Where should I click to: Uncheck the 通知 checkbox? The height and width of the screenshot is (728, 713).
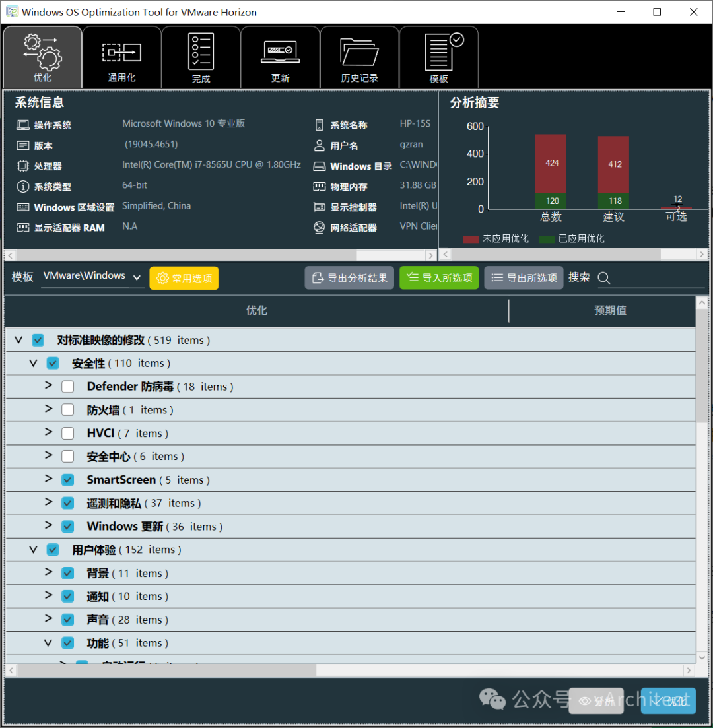point(68,596)
